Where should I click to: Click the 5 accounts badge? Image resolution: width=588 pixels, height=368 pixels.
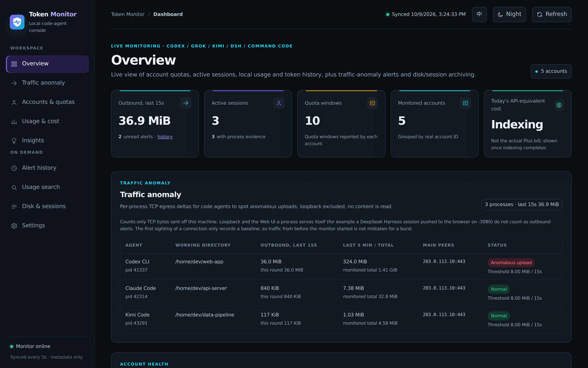coord(551,71)
